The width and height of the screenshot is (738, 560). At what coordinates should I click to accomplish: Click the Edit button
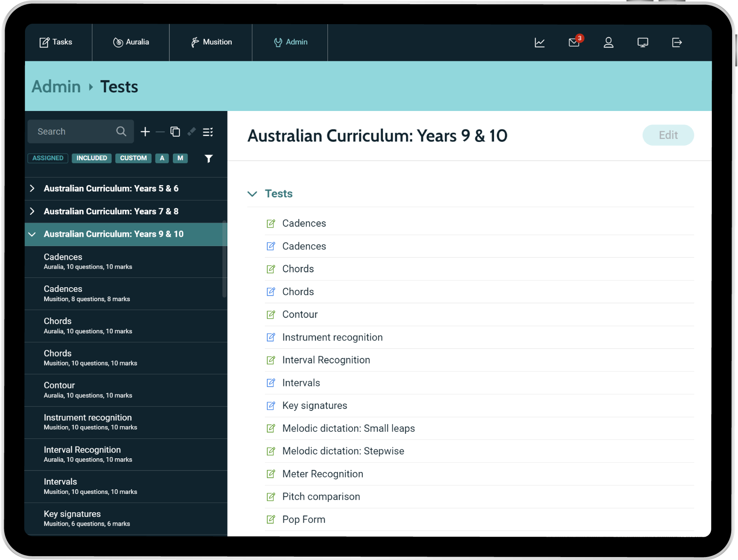point(668,135)
